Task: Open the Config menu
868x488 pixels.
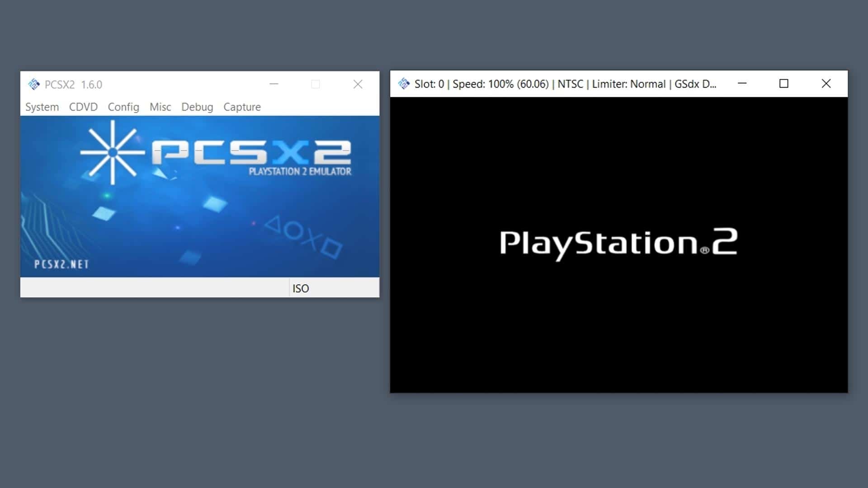Action: (123, 107)
